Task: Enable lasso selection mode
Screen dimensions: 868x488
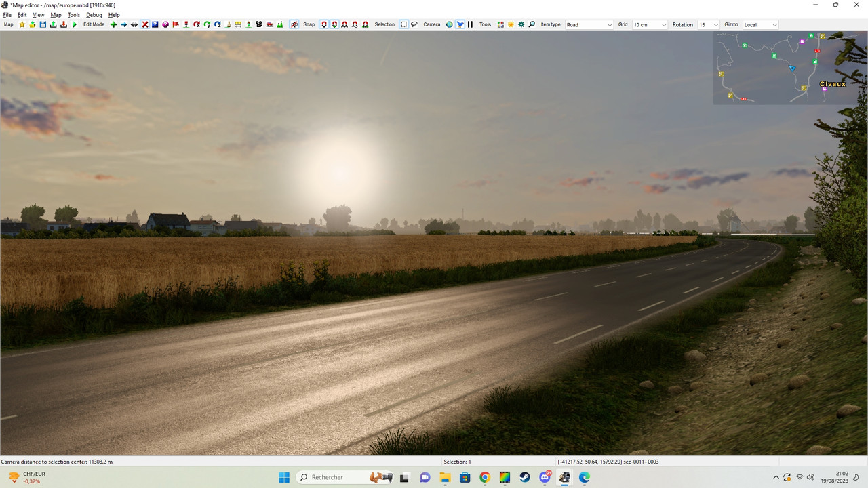Action: [414, 24]
